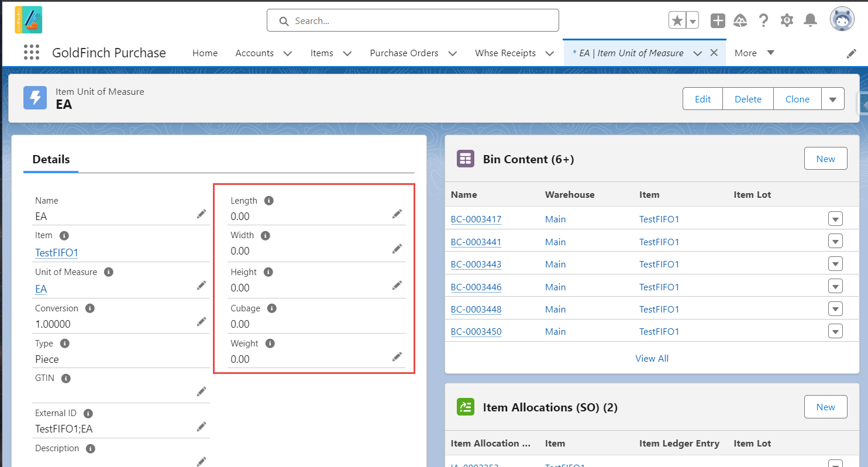Show info tooltip for Conversion field
This screenshot has width=868, height=467.
(90, 308)
